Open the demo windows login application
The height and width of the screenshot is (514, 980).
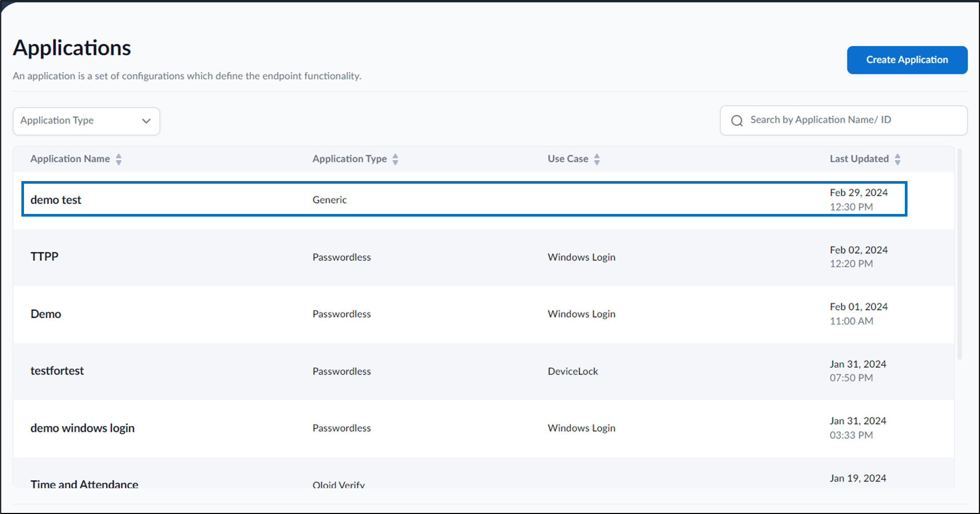coord(82,428)
